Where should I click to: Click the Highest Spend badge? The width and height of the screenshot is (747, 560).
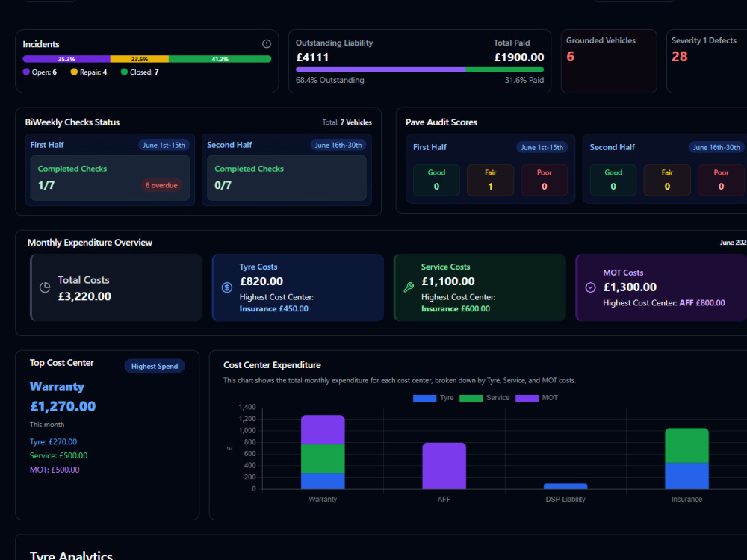click(x=155, y=366)
